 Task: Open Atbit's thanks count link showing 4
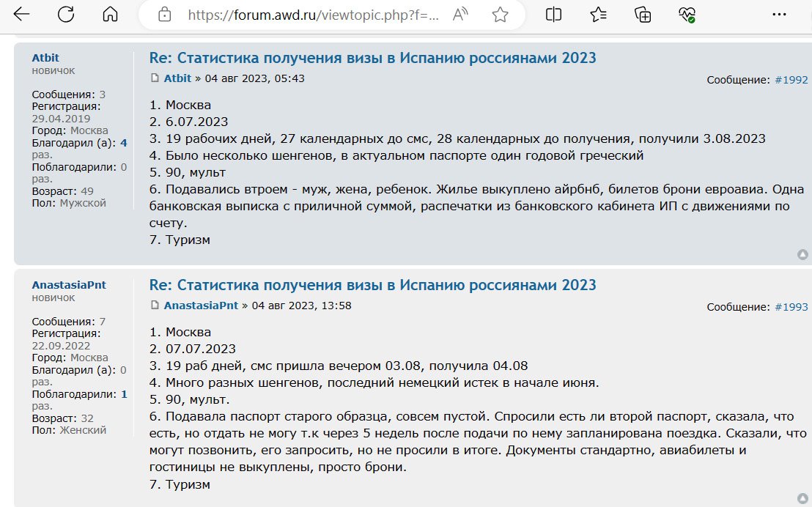pos(124,143)
